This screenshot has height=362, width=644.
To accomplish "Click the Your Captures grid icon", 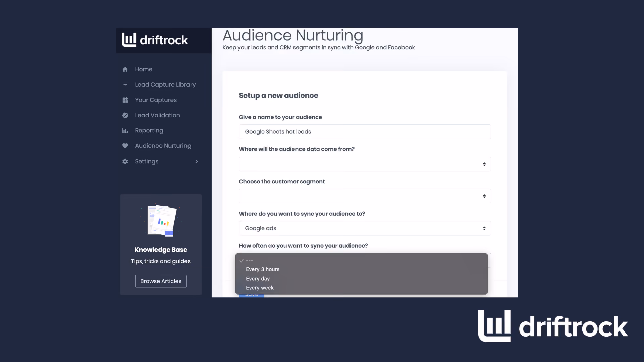I will [x=125, y=100].
